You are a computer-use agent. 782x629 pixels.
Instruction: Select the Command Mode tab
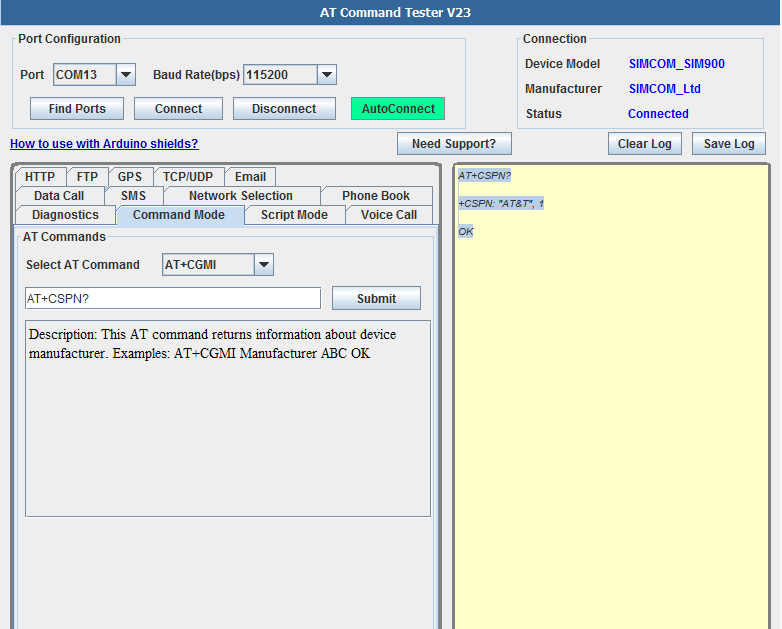[179, 215]
